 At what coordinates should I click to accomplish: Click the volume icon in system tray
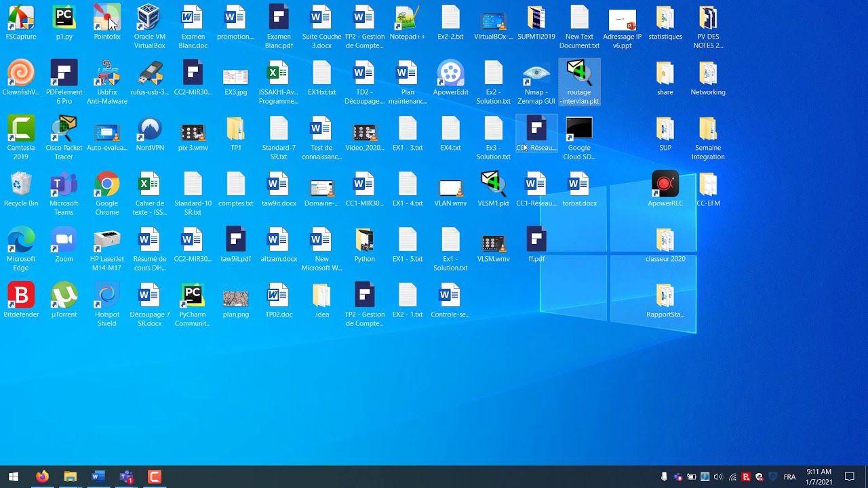coord(718,477)
